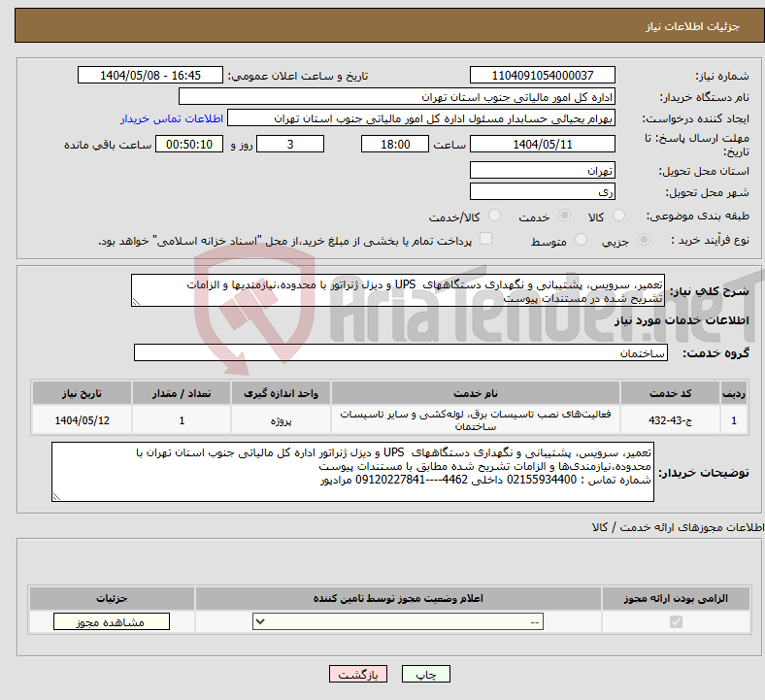Click the need date cell 1404/05/12
This screenshot has width=765, height=700.
(82, 420)
